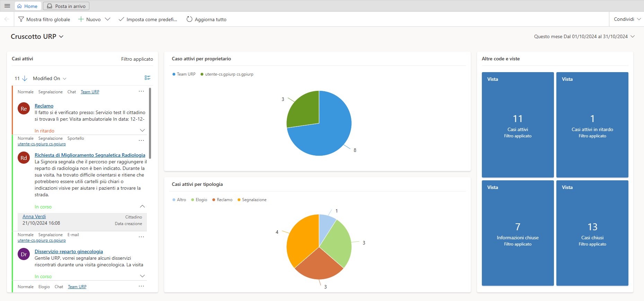Toggle the Reclamo legend item in the tipologia chart
Viewport: 644px width, 301px height.
[222, 200]
